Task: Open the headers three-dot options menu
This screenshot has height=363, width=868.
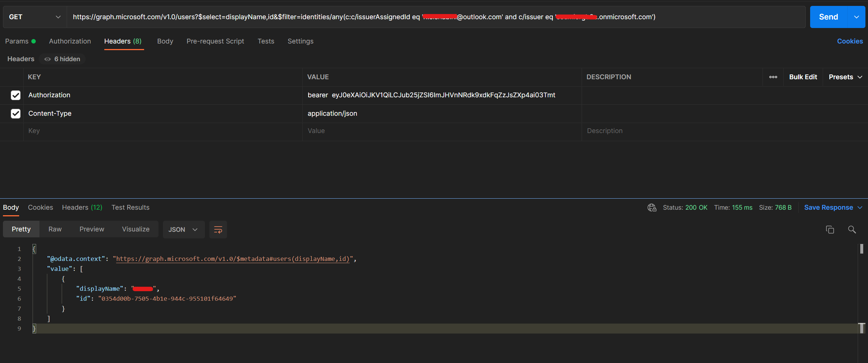Action: [x=773, y=77]
